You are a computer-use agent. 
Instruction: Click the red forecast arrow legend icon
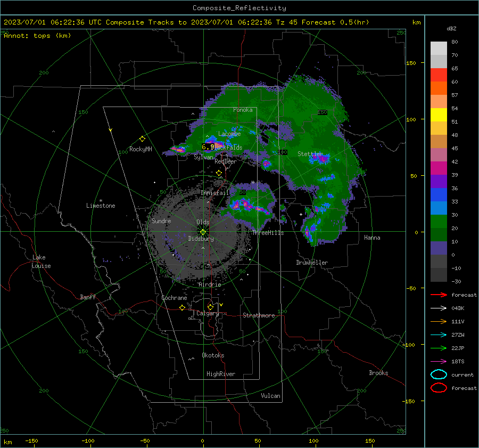439,295
